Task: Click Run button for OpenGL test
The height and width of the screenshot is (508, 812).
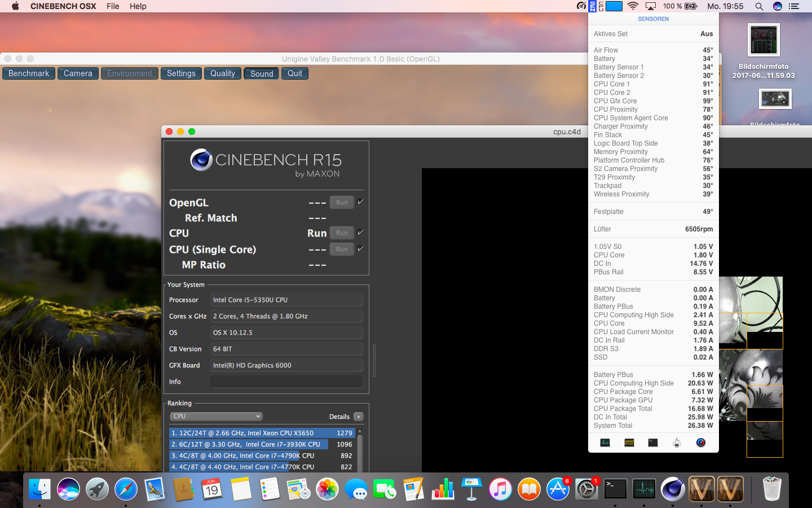Action: [342, 202]
